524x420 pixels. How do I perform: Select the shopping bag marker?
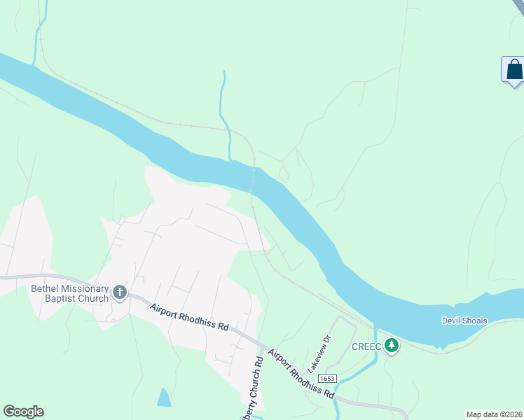coord(514,71)
